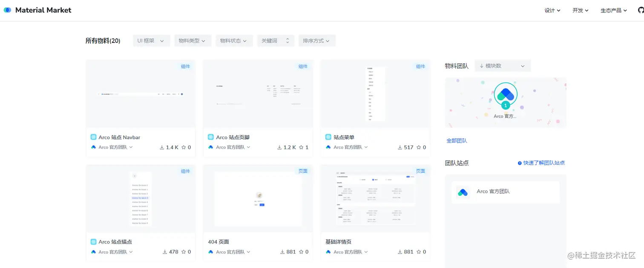
Task: Open the GitHub icon in header
Action: click(x=641, y=10)
